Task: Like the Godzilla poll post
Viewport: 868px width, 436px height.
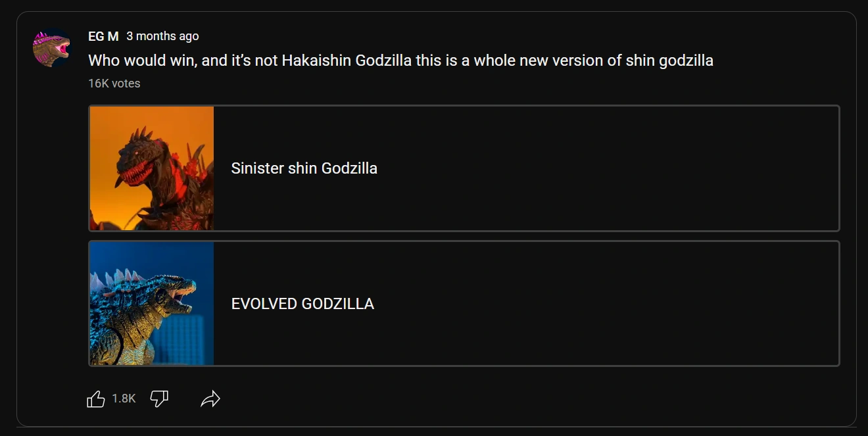Action: (96, 399)
